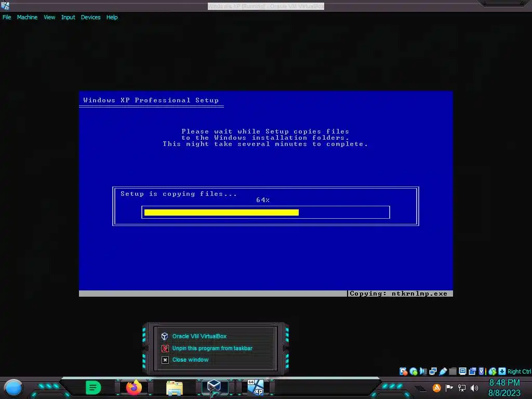The image size is (532, 399).
Task: Click the Windows XP Professional Setup heading
Action: (x=151, y=100)
